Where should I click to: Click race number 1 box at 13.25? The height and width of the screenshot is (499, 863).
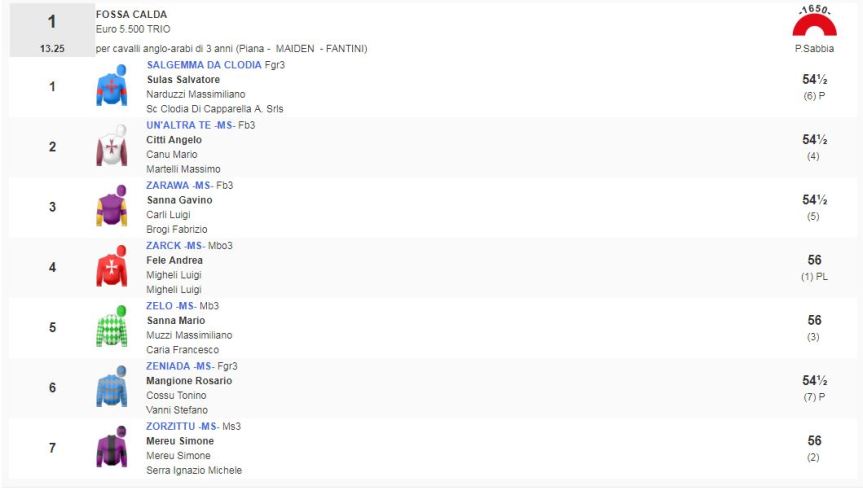(52, 30)
